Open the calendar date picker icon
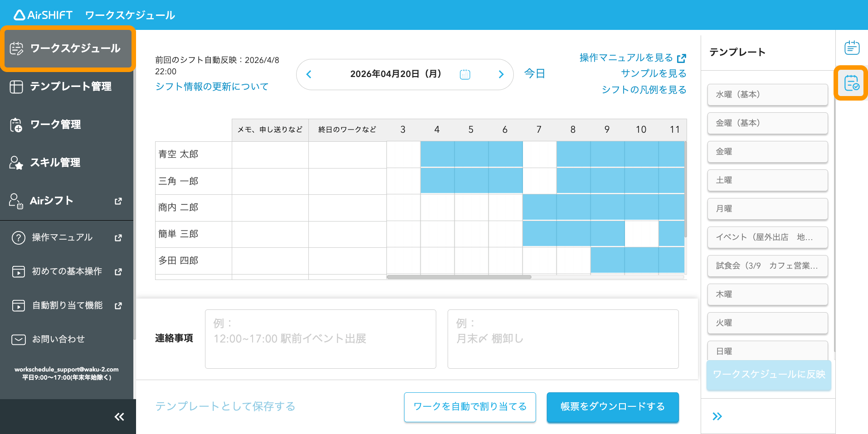This screenshot has width=868, height=434. 465,74
